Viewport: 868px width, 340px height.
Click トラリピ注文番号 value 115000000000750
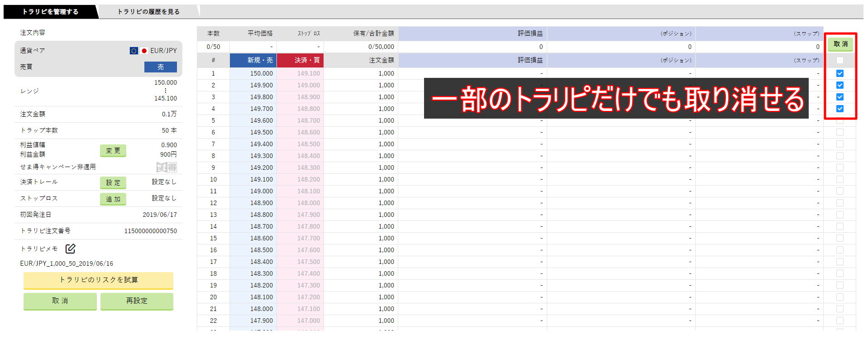coord(151,231)
